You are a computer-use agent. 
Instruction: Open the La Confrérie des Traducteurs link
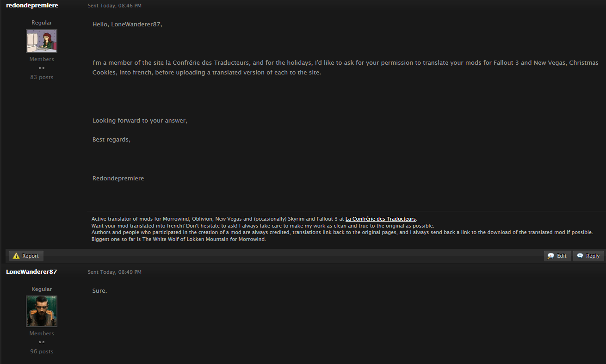pos(381,219)
